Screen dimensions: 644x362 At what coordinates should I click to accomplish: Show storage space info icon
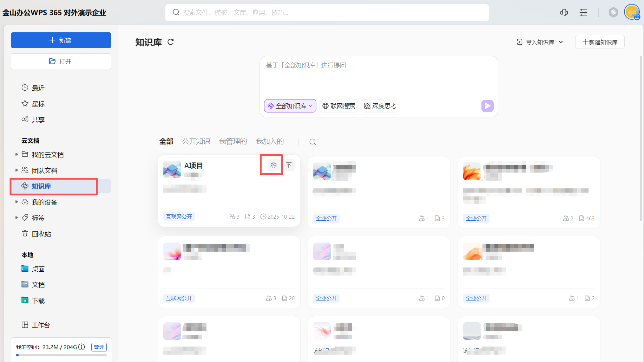[81, 347]
